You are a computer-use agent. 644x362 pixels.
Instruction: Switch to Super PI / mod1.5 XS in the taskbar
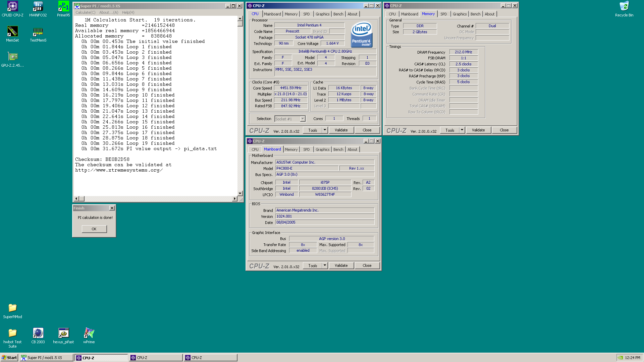47,358
